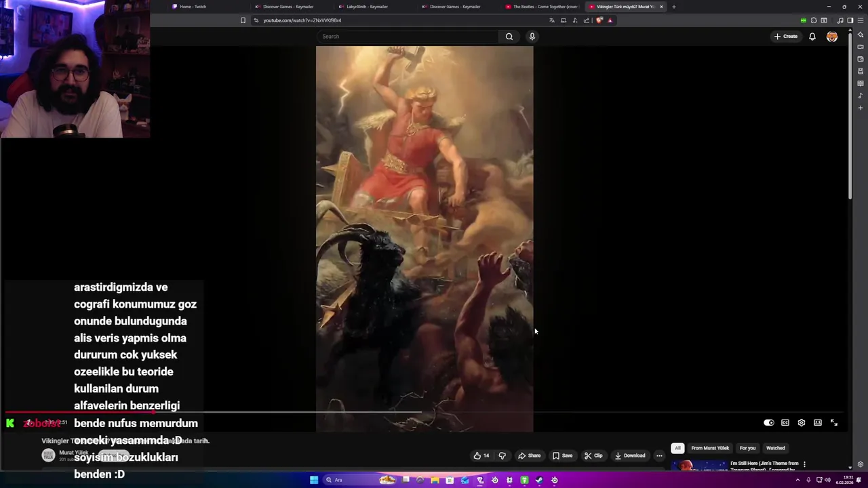Screen dimensions: 868x488
Task: Focus the YouTube Search field
Action: coord(409,37)
